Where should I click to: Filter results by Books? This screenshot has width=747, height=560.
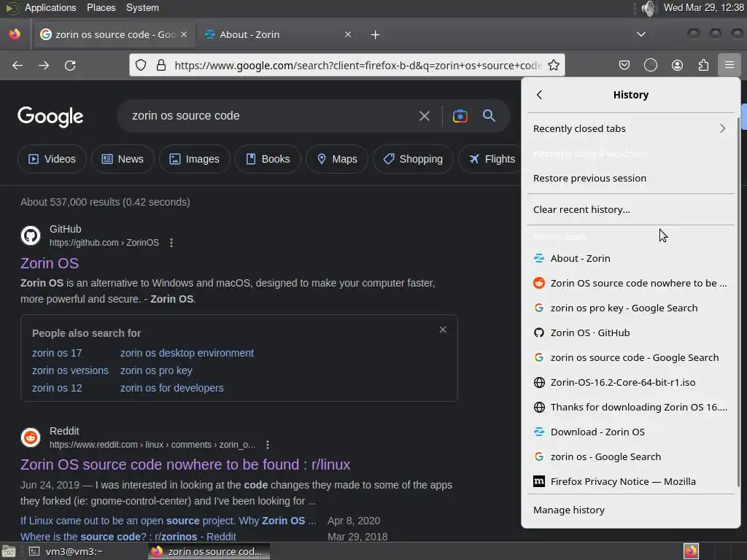[x=268, y=159]
